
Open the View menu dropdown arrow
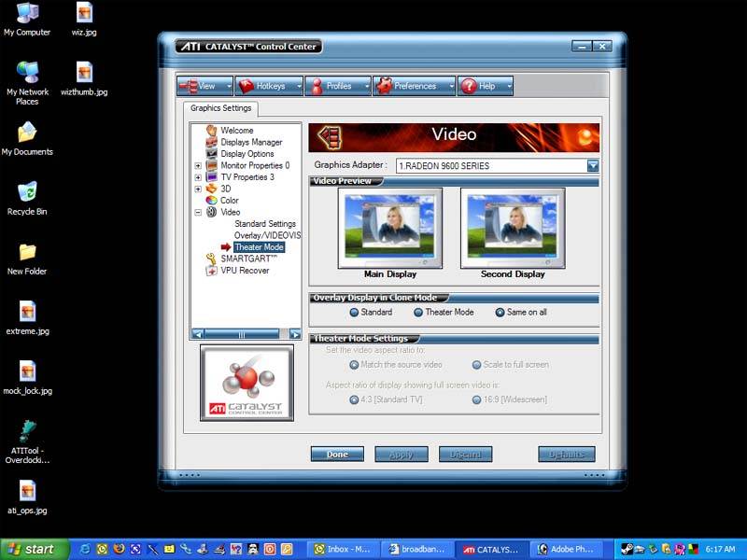pyautogui.click(x=229, y=87)
